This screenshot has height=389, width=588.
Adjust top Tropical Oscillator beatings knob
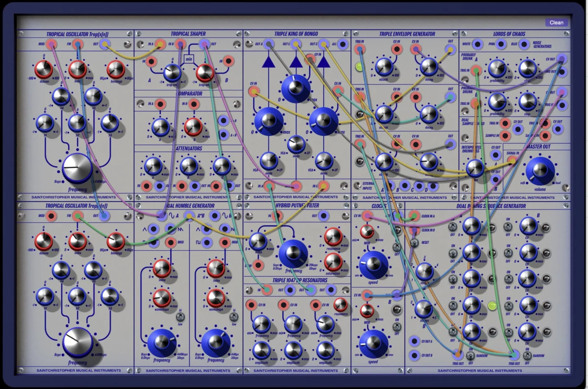coord(116,70)
